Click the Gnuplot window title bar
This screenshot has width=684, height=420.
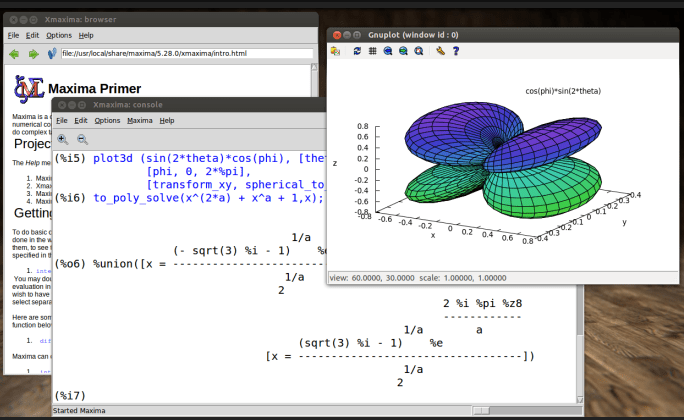pos(503,35)
